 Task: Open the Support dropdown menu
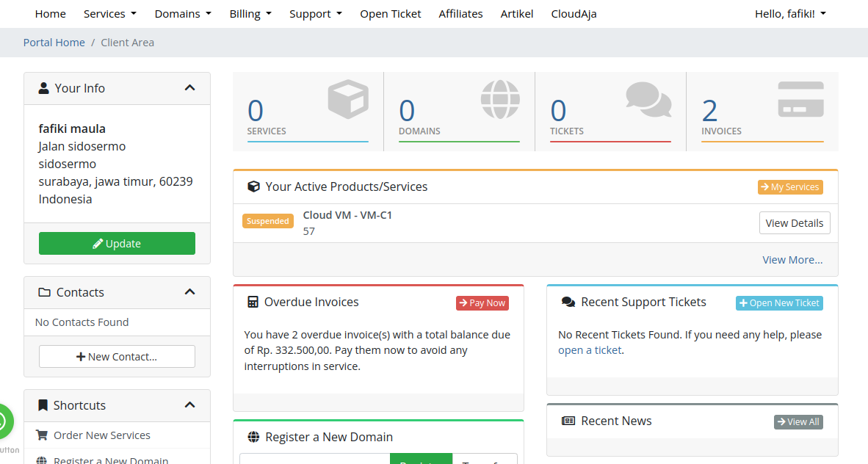coord(316,14)
